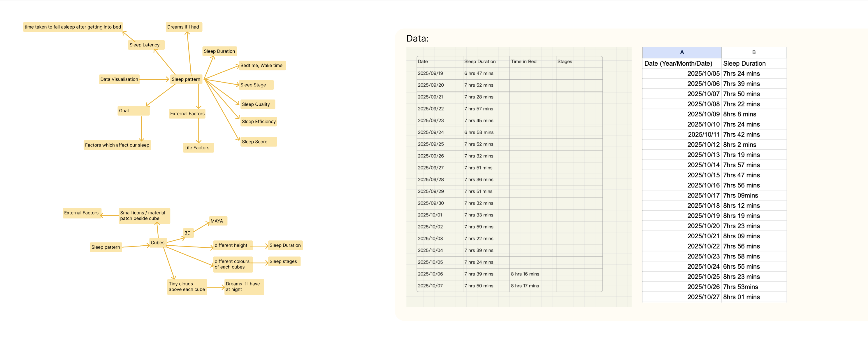This screenshot has height=339, width=868.
Task: Select the Sleep Duration node
Action: click(x=220, y=51)
